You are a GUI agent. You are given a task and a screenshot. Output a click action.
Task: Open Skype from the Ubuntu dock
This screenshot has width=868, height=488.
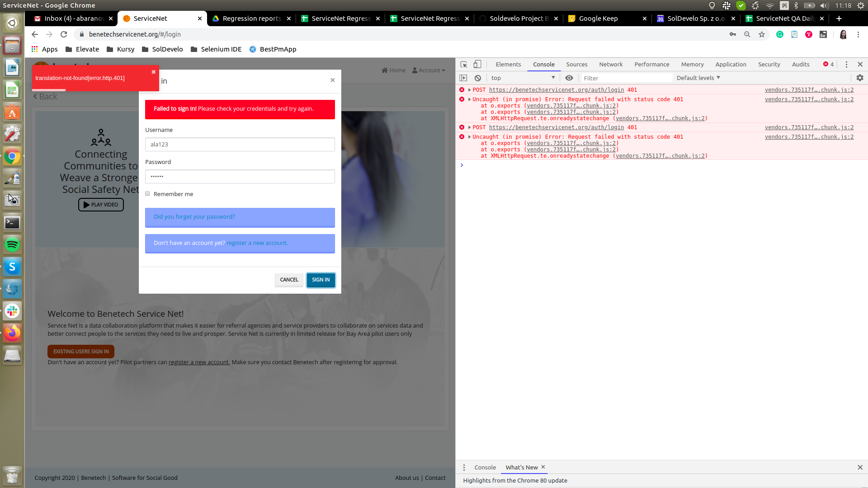tap(12, 267)
